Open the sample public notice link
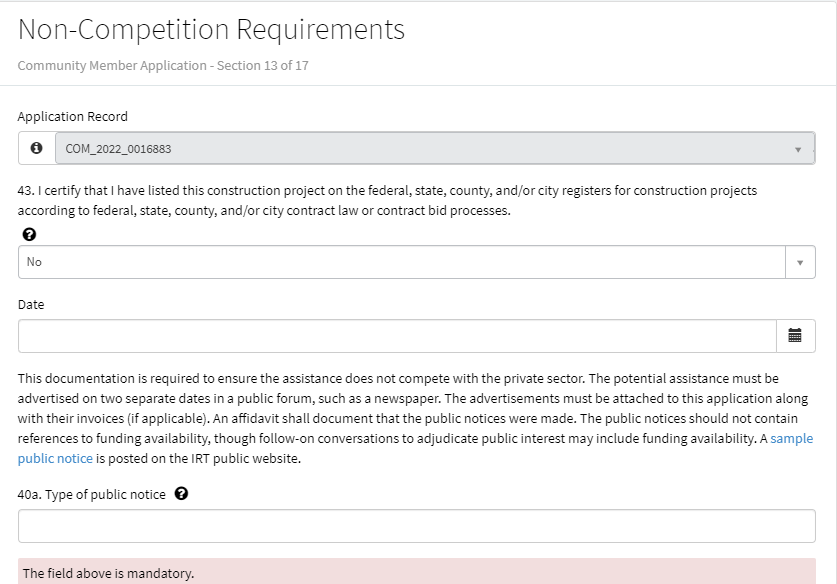Screen dimensions: 837x584 pos(790,439)
